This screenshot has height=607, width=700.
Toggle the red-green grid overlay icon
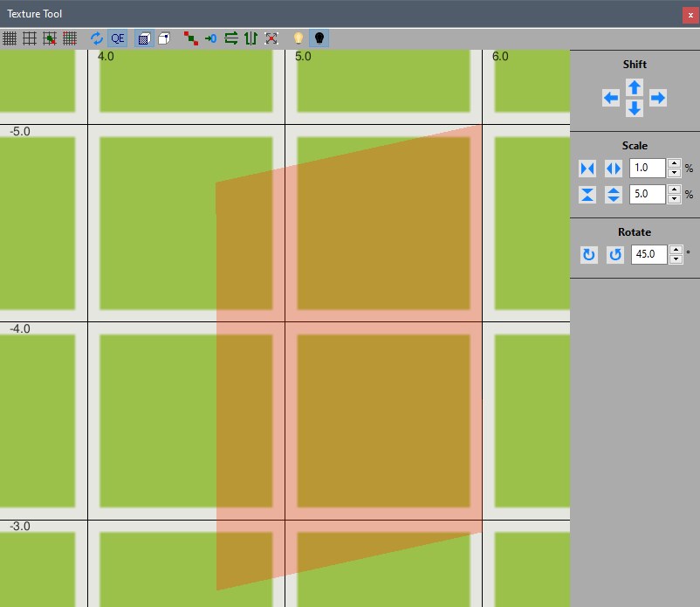click(x=70, y=38)
